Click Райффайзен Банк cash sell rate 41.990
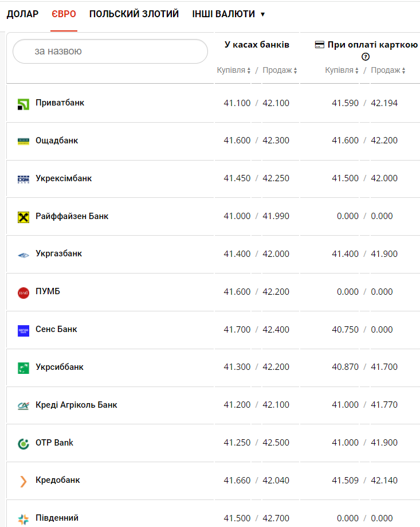 pos(276,216)
